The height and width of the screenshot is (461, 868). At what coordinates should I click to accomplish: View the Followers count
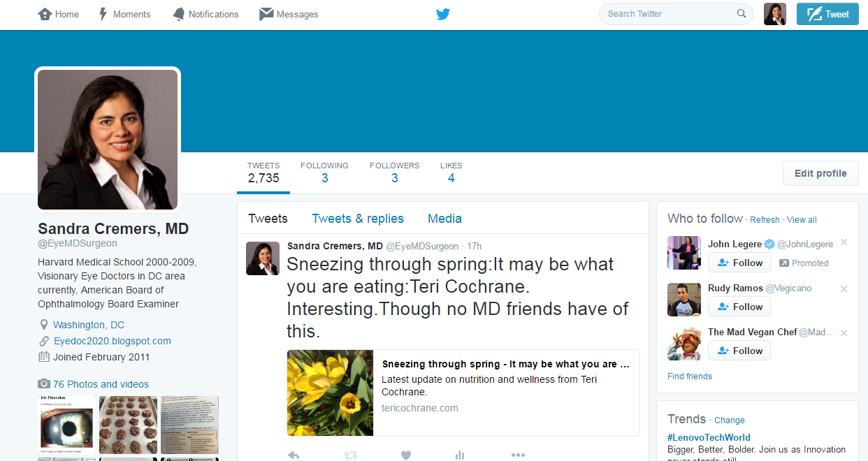(394, 173)
